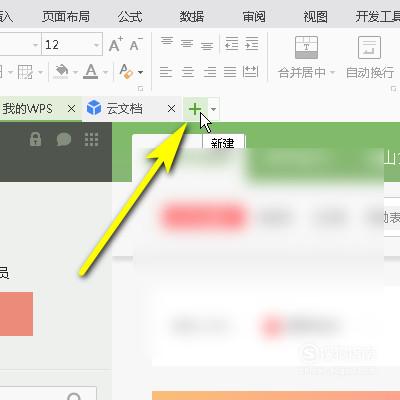The height and width of the screenshot is (400, 400).
Task: Click the salmon red block in the left panel
Action: point(16,314)
